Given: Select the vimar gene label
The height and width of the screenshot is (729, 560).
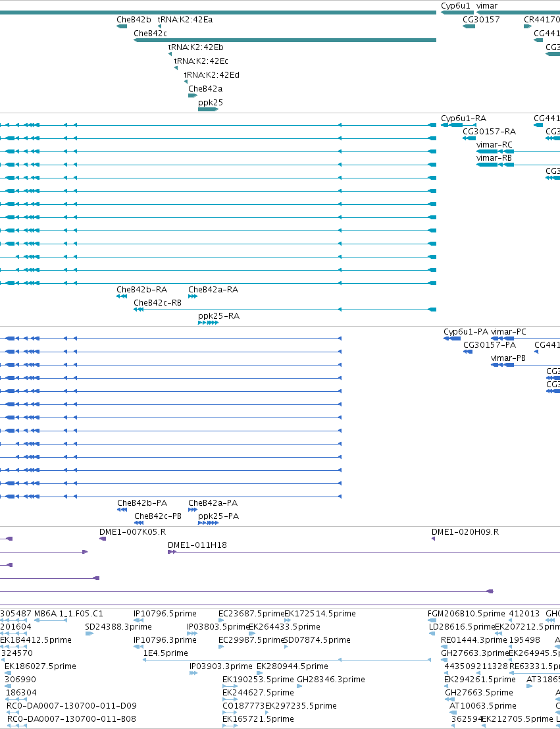Looking at the screenshot, I should [486, 6].
